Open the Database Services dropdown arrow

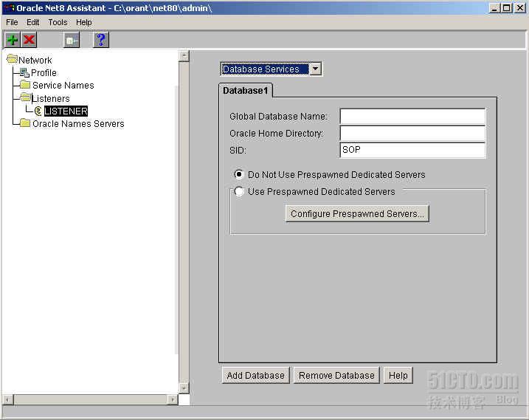click(316, 69)
